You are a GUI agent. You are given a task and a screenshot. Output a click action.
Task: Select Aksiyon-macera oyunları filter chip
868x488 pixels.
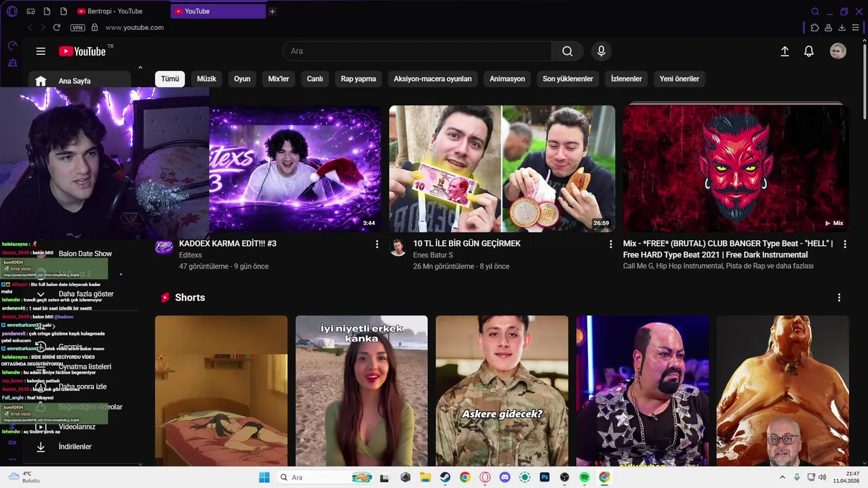433,79
